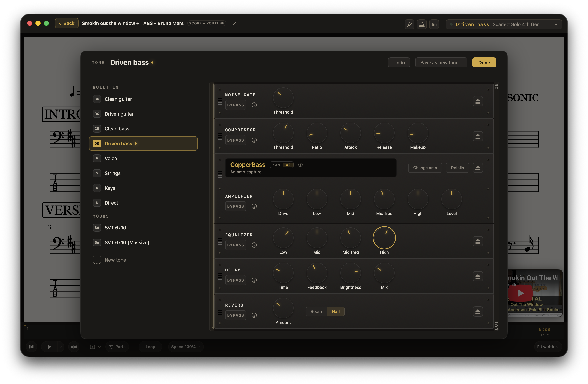Open the input level meter icon
Viewport: 588px width, 384px height.
[x=434, y=24]
